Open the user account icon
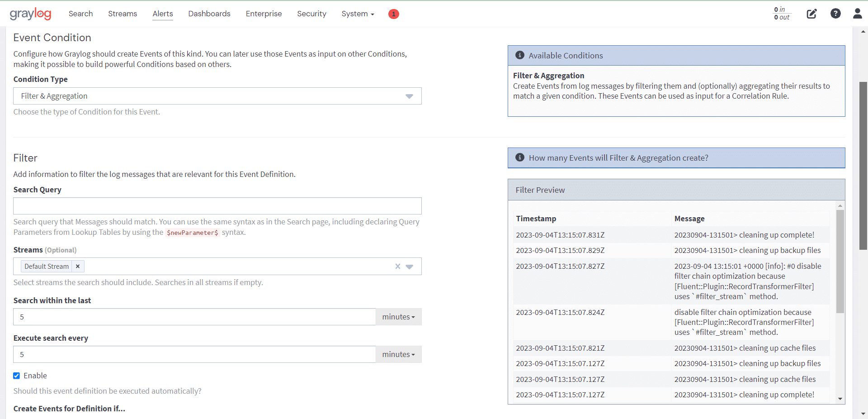Image resolution: width=868 pixels, height=419 pixels. 858,14
